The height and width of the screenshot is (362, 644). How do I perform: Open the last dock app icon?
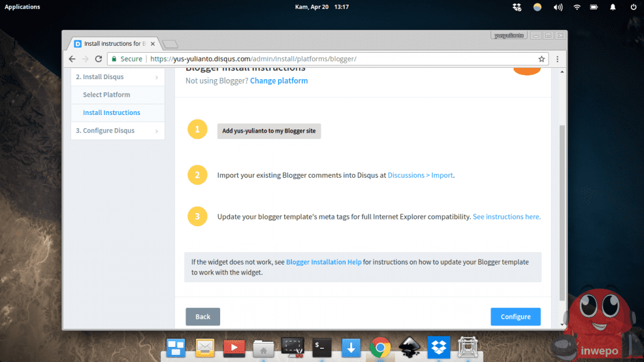(x=468, y=347)
